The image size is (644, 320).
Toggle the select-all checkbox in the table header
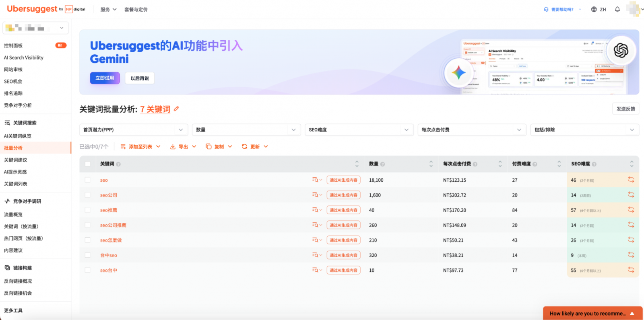[x=87, y=164]
